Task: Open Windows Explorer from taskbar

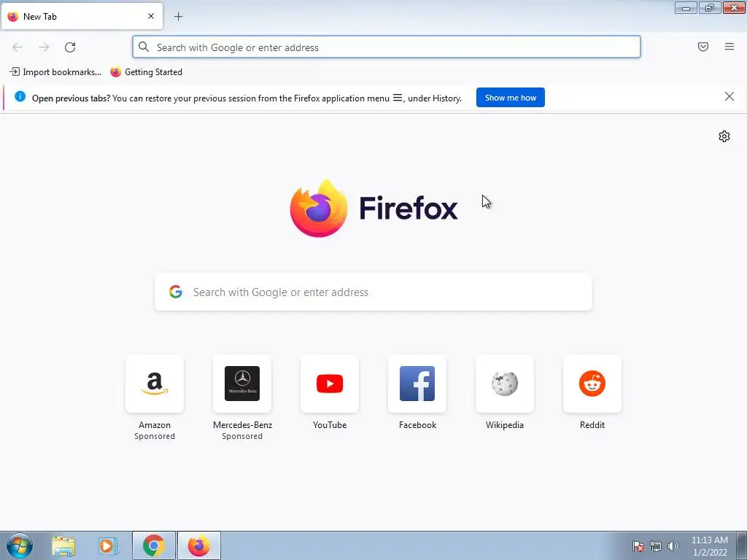Action: [x=63, y=545]
